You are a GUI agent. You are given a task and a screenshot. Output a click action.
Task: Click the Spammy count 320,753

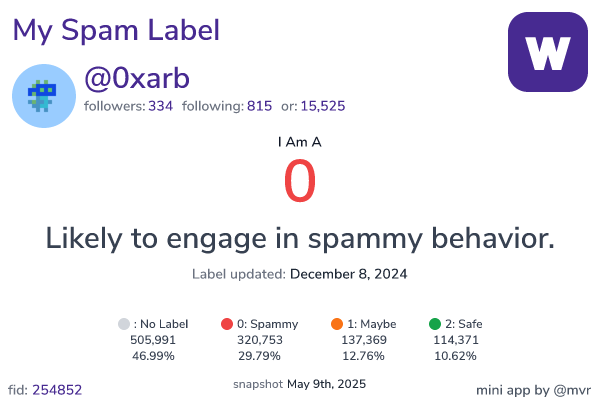(x=260, y=340)
